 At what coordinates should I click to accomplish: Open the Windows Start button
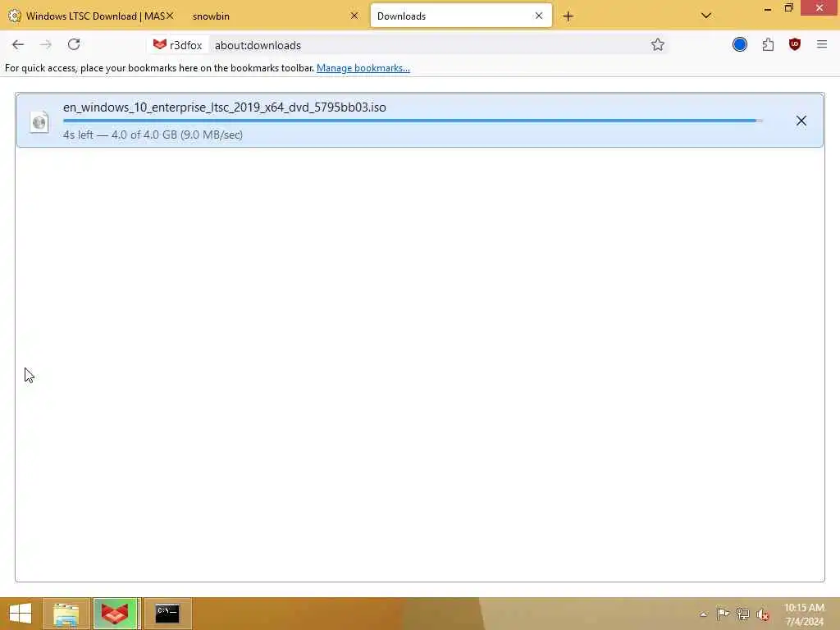click(x=21, y=614)
